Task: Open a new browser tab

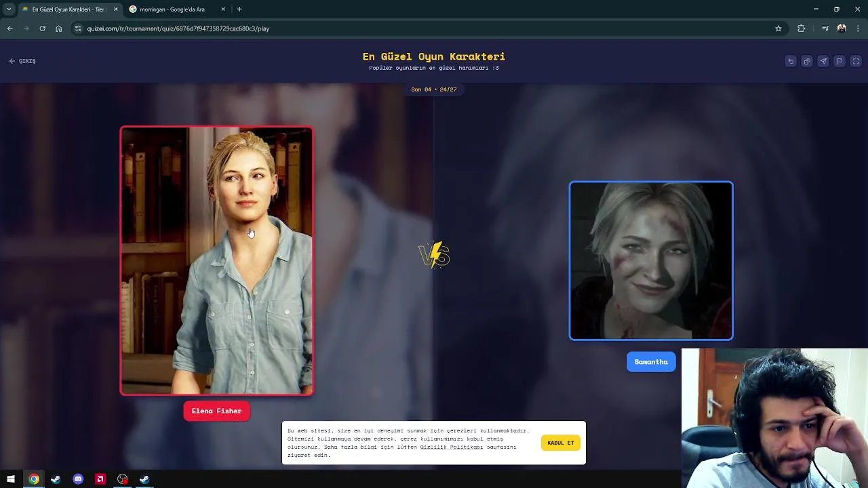Action: coord(239,9)
